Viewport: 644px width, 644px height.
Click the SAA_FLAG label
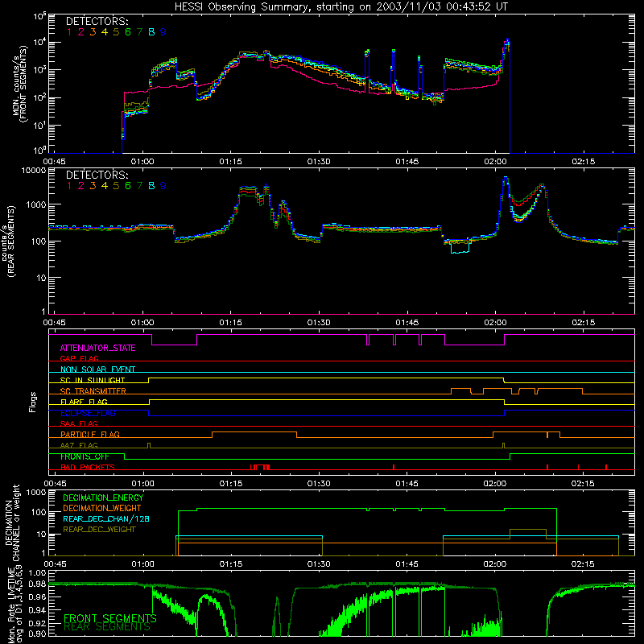[79, 423]
